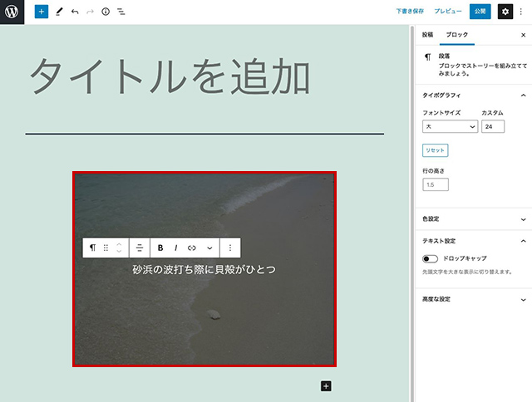Redo the last undone change
The height and width of the screenshot is (402, 532).
90,12
